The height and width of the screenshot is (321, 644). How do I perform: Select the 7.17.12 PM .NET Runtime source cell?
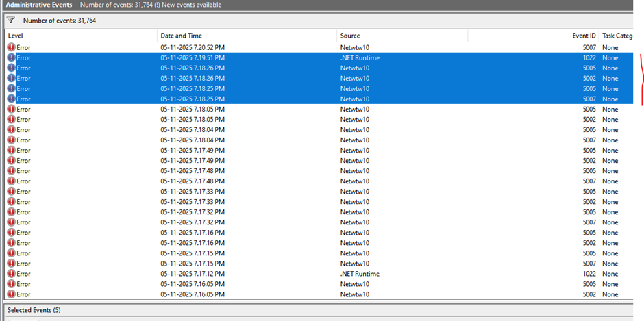click(360, 274)
